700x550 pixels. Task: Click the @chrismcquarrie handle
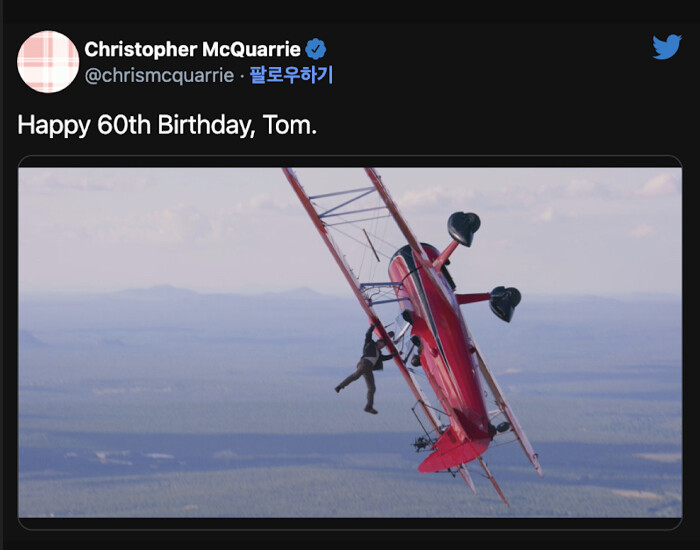159,75
